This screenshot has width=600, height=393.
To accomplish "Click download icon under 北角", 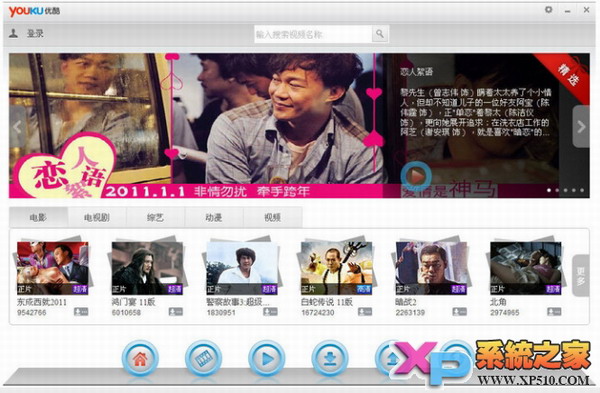I will pyautogui.click(x=554, y=311).
